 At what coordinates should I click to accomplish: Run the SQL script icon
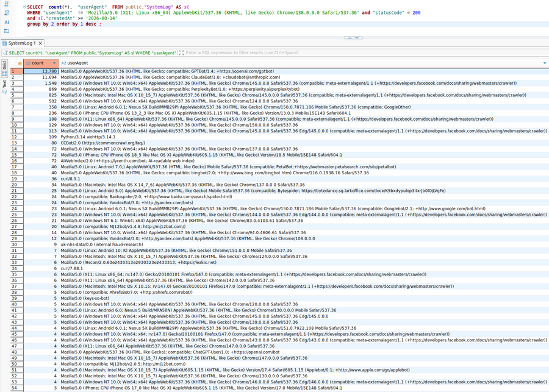pos(7,4)
